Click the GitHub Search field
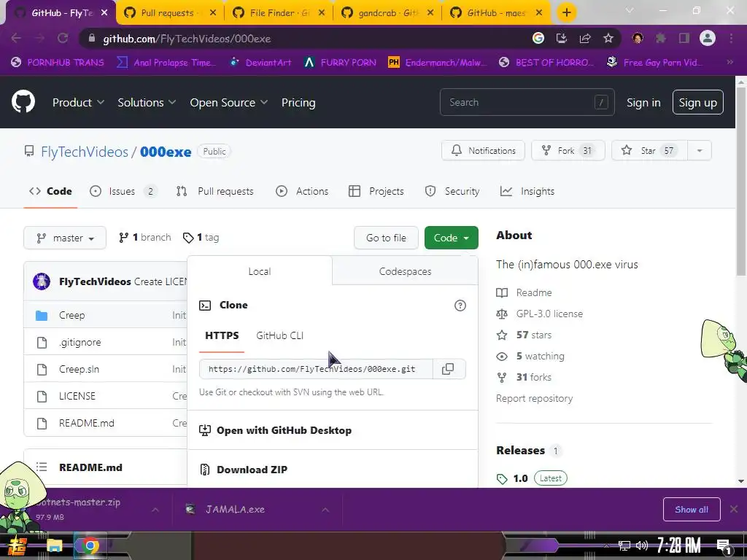This screenshot has height=560, width=747. [x=527, y=102]
